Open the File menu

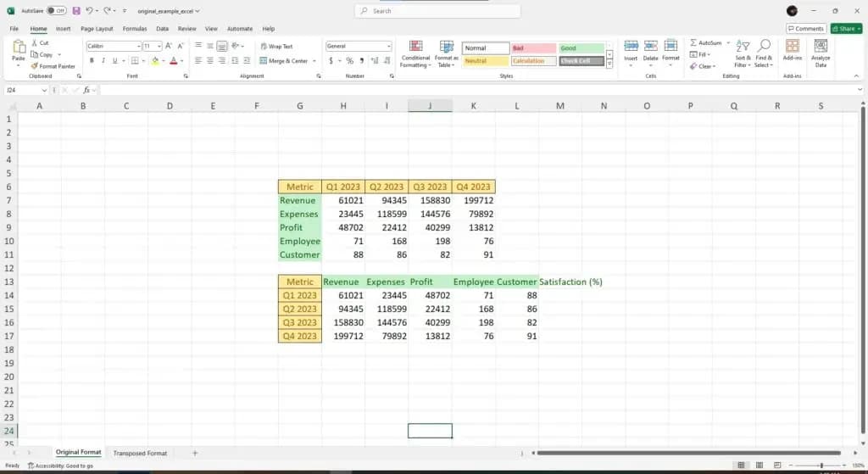14,29
